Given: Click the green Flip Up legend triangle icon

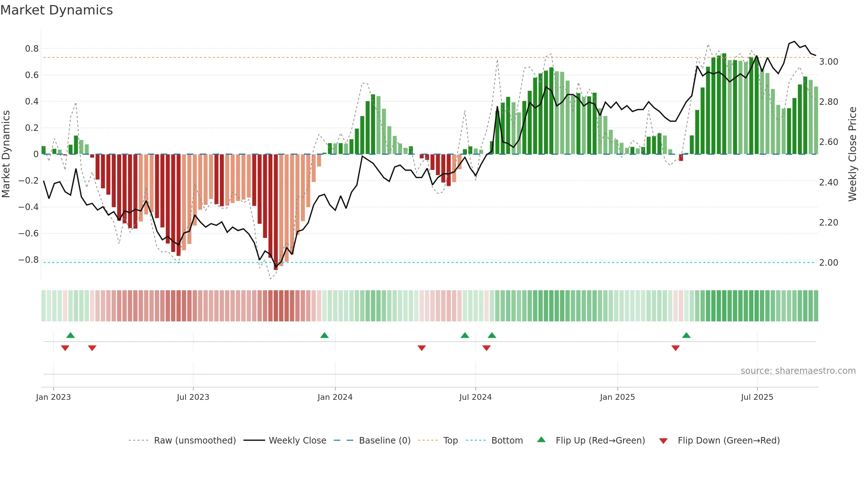Looking at the screenshot, I should tap(541, 440).
